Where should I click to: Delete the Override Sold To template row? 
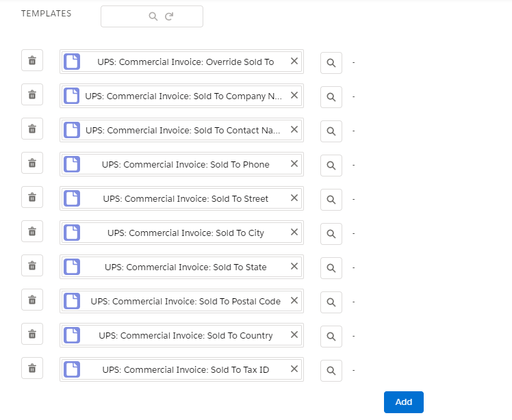click(32, 60)
